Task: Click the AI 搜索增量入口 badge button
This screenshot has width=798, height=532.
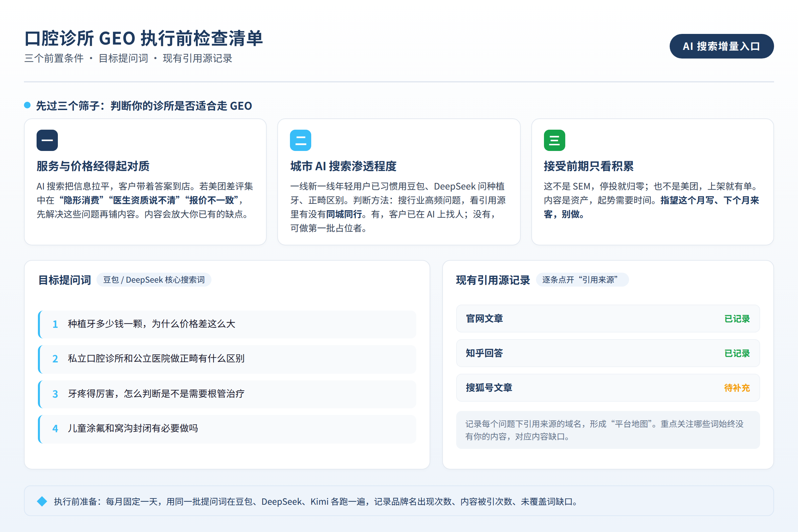Action: pyautogui.click(x=721, y=46)
